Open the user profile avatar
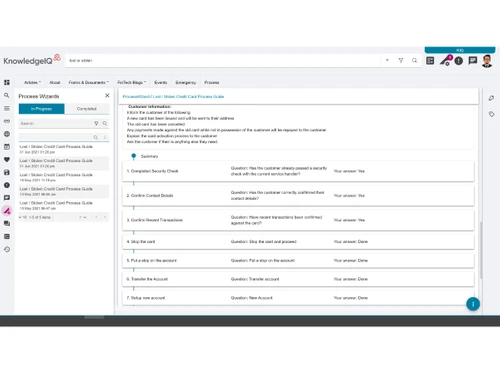The height and width of the screenshot is (375, 500). [487, 61]
